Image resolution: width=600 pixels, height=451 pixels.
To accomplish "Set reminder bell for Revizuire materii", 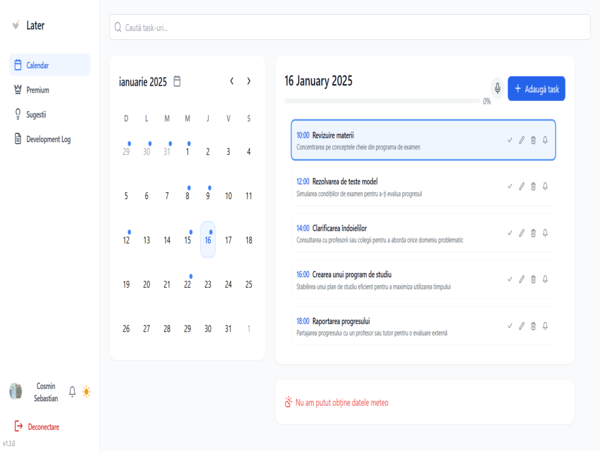I will tap(545, 140).
